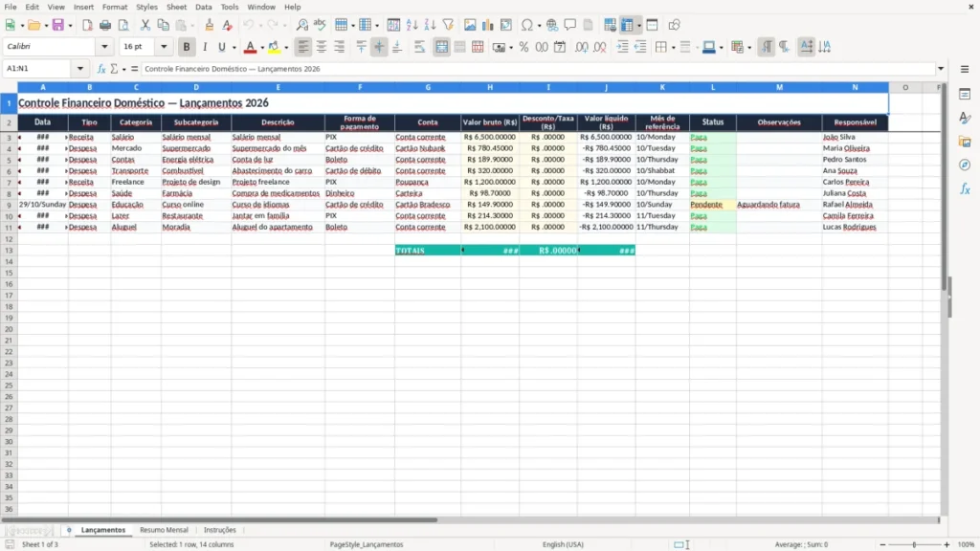980x551 pixels.
Task: Save the document with the Save icon
Action: pos(57,25)
